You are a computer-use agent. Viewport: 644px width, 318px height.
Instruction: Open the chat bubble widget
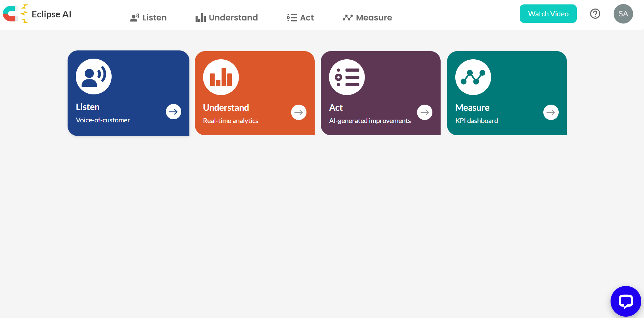point(625,301)
